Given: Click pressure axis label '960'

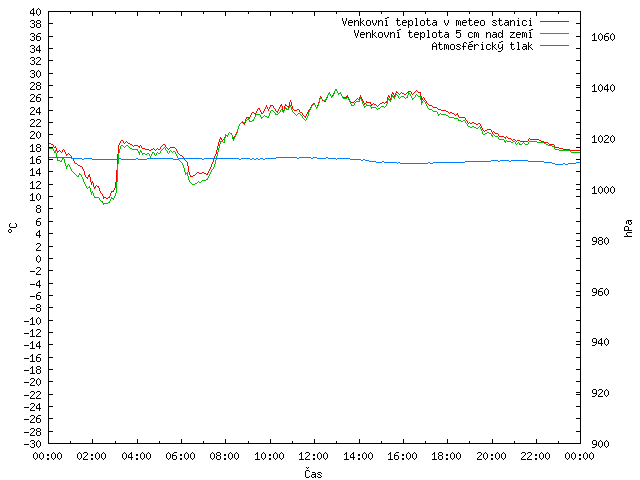Looking at the screenshot, I should 600,292.
